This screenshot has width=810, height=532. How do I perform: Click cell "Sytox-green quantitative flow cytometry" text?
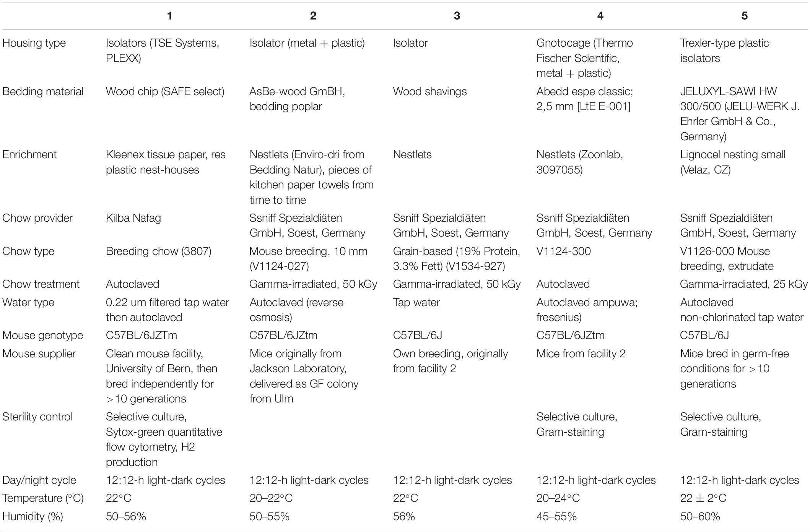[x=164, y=440]
